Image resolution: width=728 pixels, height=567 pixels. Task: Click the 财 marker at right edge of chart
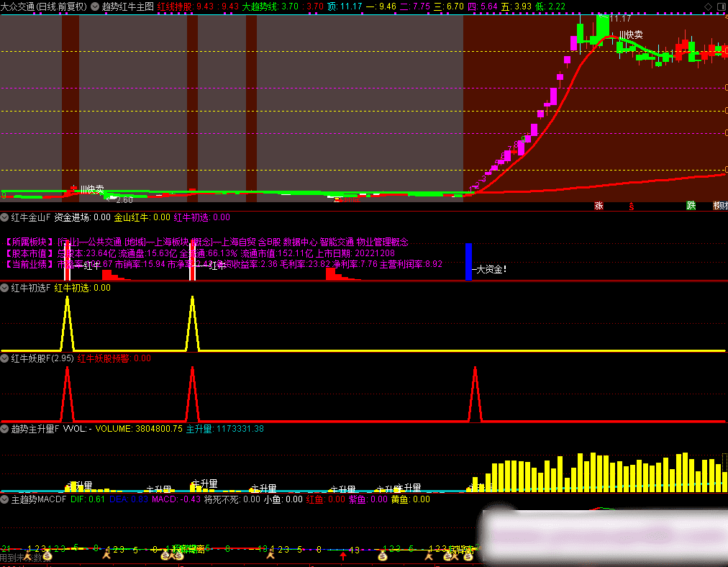click(720, 206)
